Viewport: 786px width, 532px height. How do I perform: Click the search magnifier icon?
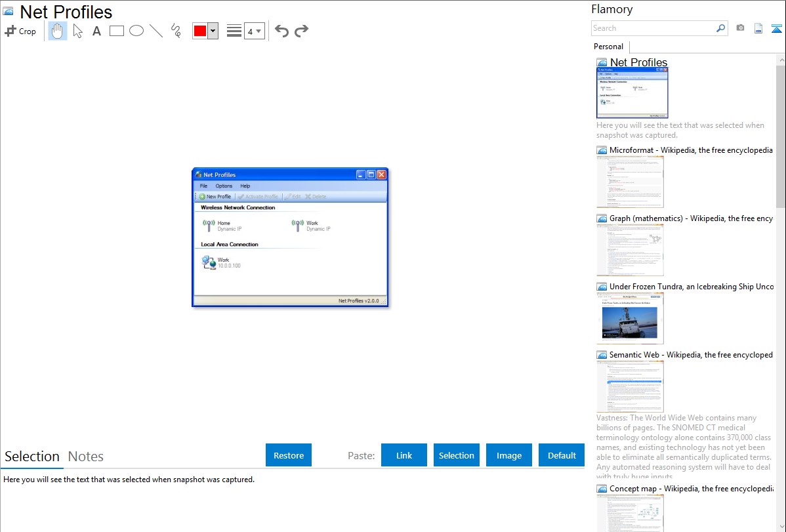point(721,28)
